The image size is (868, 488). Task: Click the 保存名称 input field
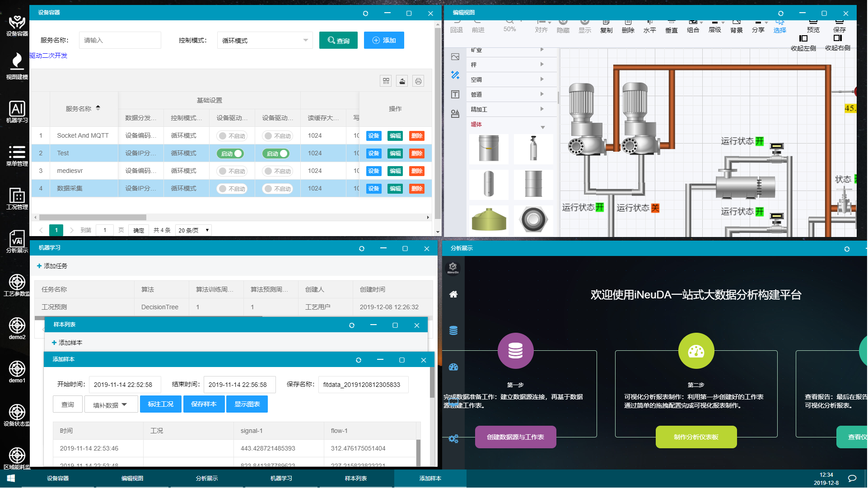pos(363,385)
